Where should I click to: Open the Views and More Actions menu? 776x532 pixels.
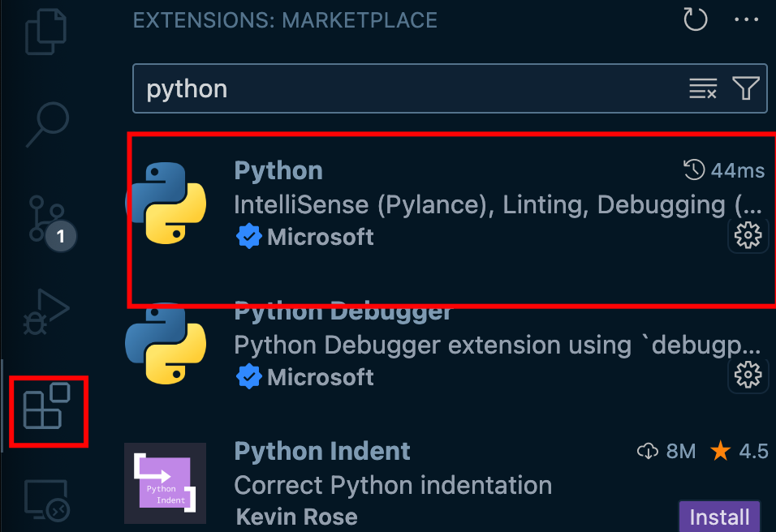pos(746,19)
